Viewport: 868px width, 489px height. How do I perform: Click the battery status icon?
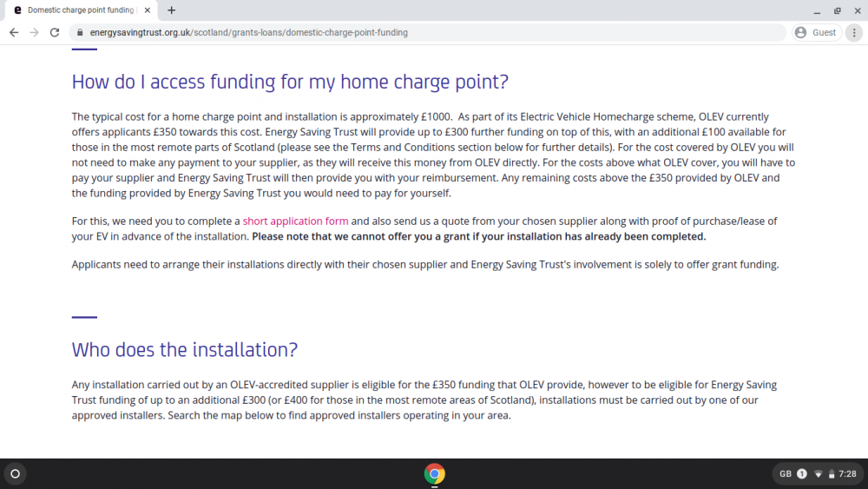click(x=832, y=474)
